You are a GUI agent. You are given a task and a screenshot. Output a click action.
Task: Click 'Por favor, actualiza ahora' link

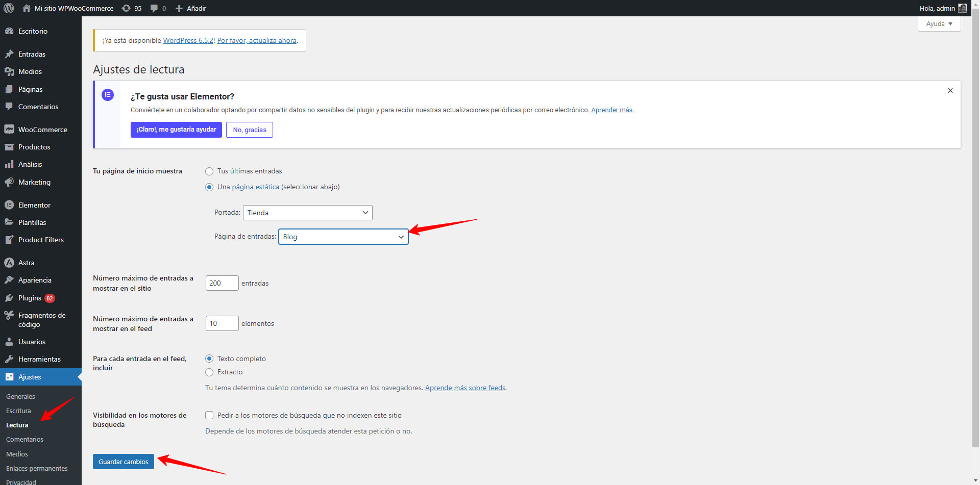257,40
